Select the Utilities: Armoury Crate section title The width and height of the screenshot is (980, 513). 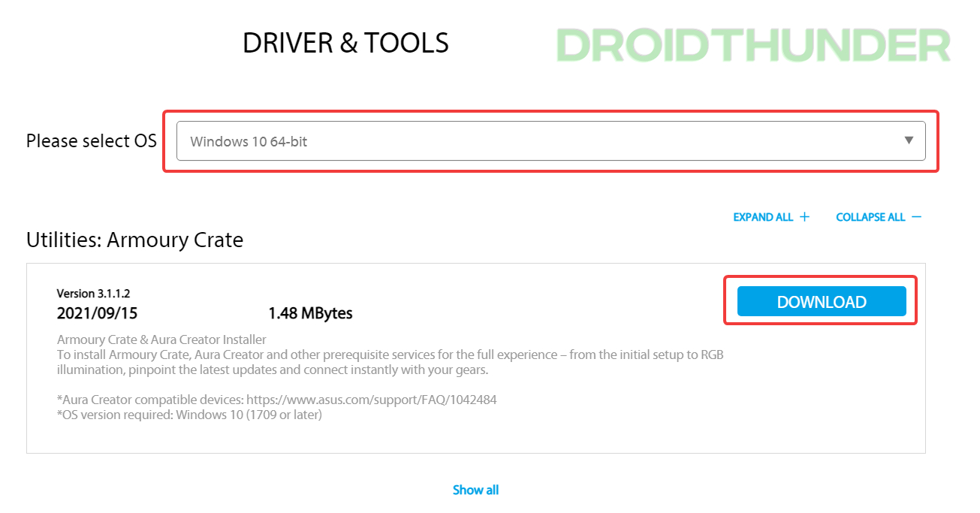(x=134, y=240)
